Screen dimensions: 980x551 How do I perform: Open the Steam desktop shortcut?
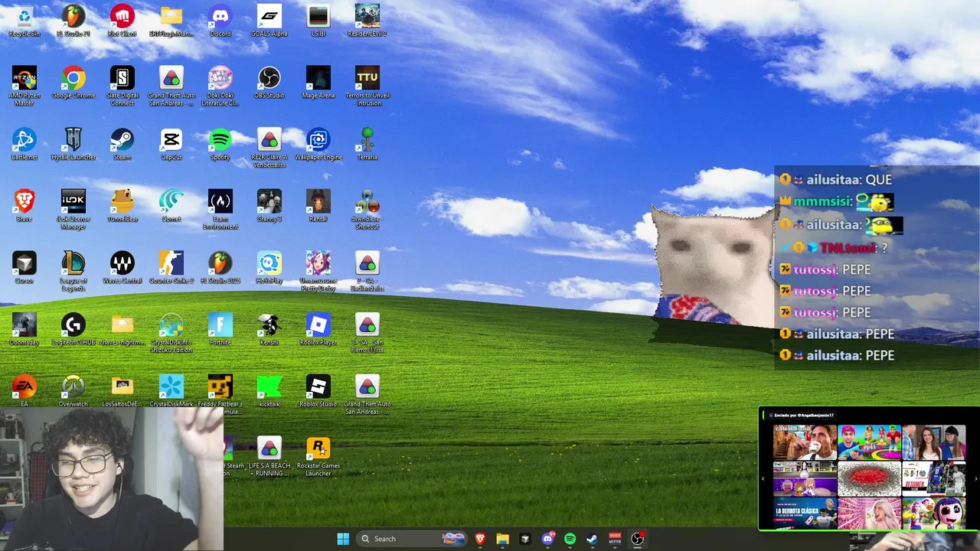[122, 144]
